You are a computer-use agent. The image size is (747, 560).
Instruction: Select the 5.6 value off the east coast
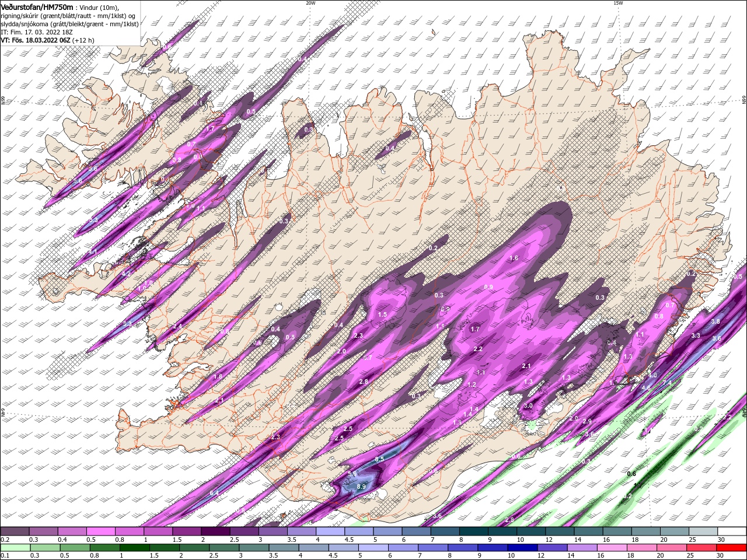click(717, 338)
